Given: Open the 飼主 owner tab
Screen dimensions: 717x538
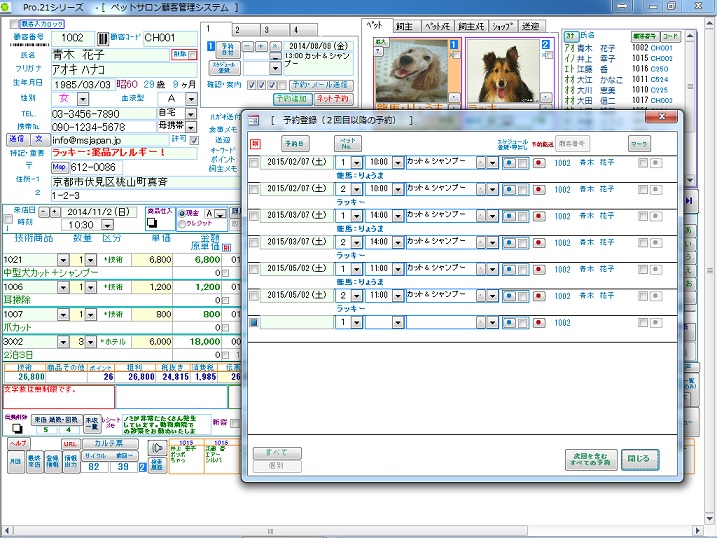Looking at the screenshot, I should point(404,27).
